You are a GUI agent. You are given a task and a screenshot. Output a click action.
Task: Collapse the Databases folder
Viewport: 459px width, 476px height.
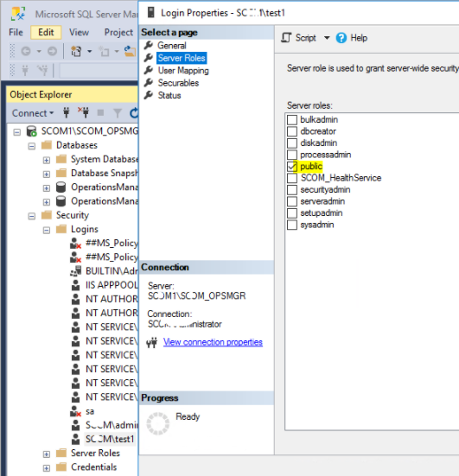[32, 146]
